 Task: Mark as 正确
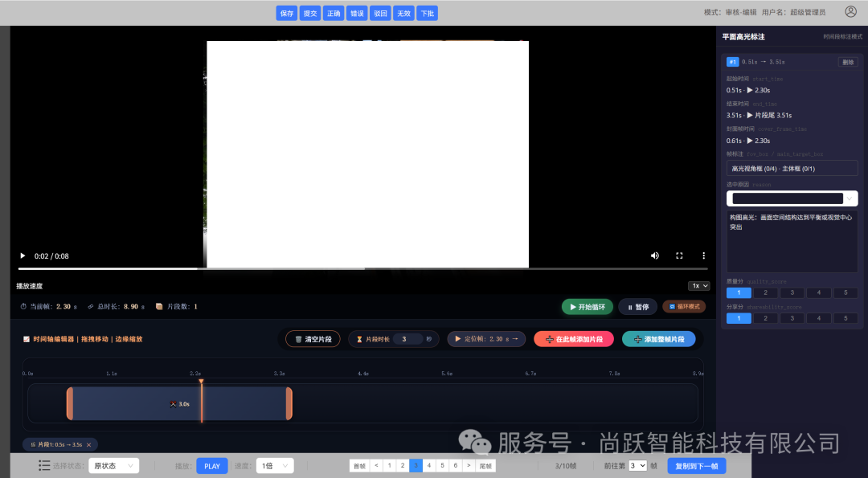pyautogui.click(x=334, y=14)
